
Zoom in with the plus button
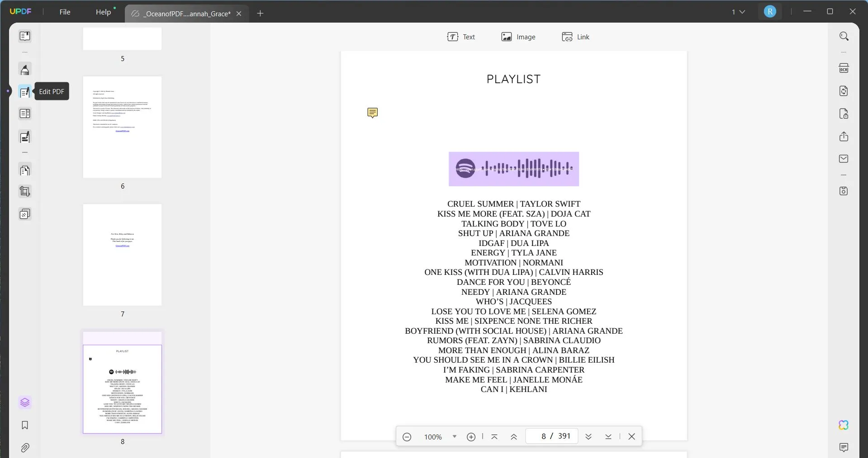coord(471,437)
